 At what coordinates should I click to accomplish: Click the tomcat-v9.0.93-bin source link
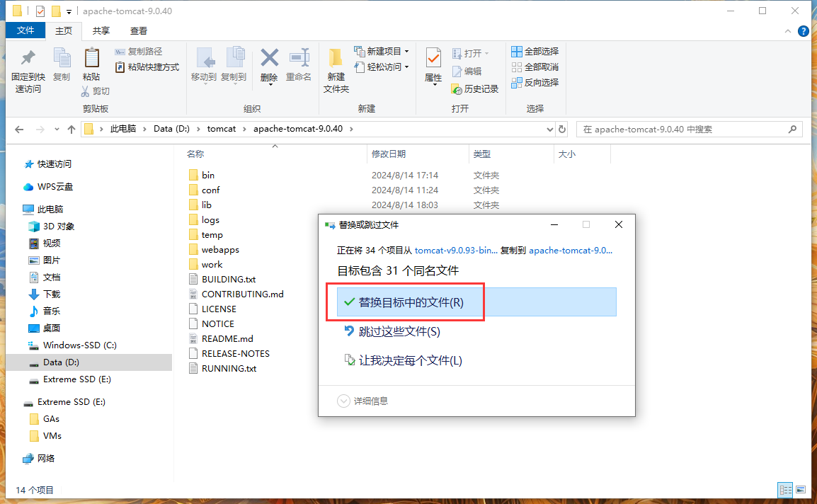[456, 251]
